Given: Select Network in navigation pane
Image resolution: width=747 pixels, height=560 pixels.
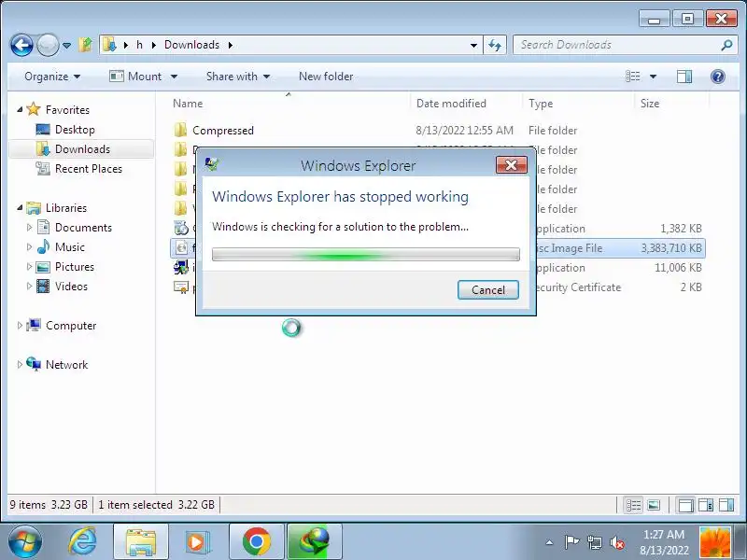Looking at the screenshot, I should [x=66, y=365].
